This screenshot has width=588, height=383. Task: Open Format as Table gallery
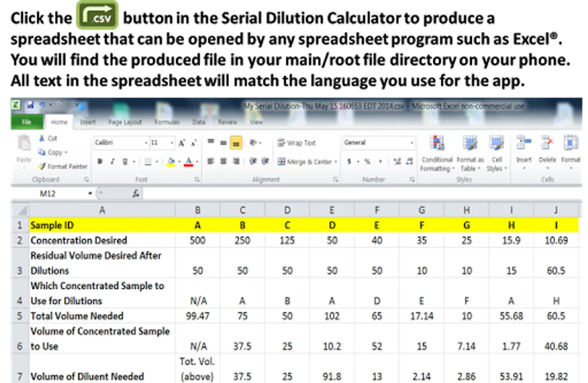(x=470, y=154)
